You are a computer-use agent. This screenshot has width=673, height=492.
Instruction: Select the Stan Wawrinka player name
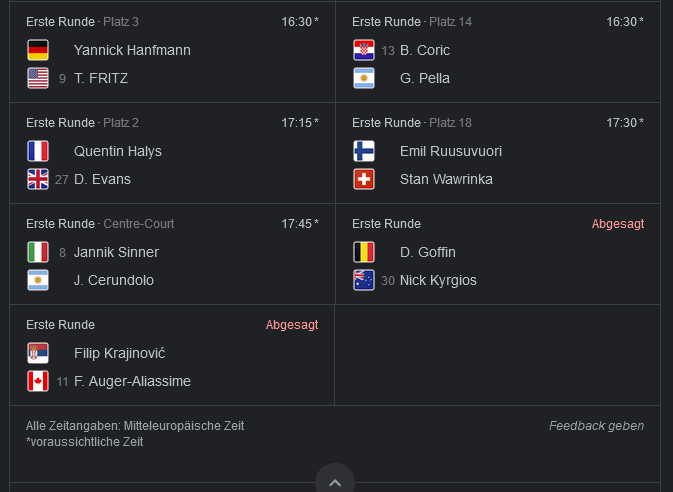445,179
